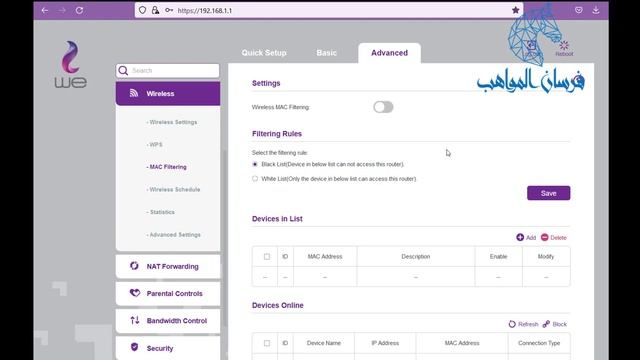
Task: Go back with browser back arrow
Action: (x=45, y=10)
